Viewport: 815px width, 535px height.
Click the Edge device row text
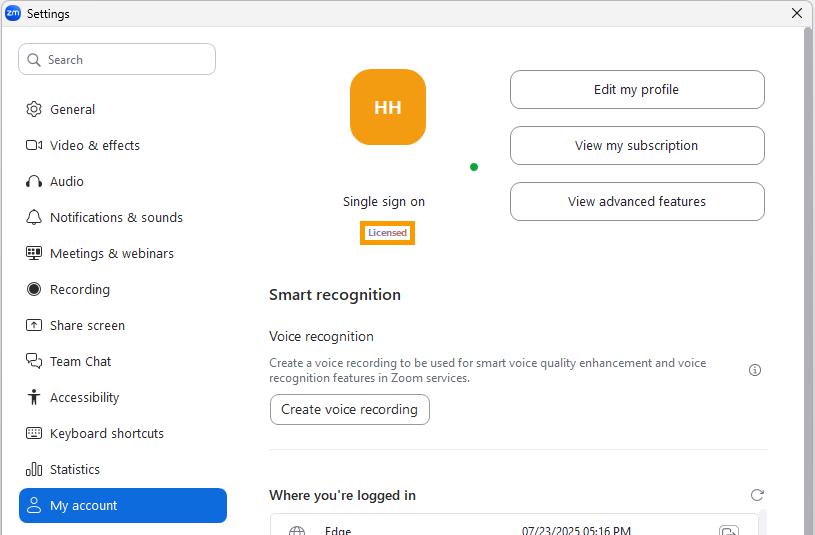coord(338,530)
